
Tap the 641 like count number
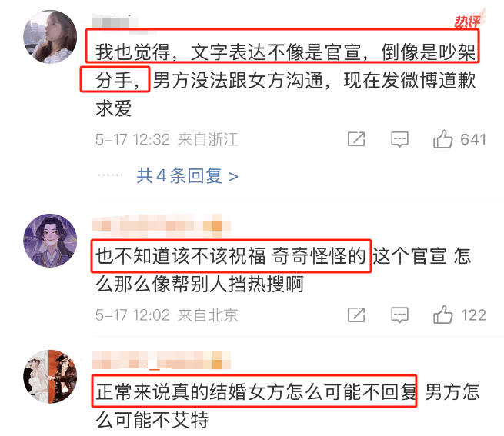point(472,139)
